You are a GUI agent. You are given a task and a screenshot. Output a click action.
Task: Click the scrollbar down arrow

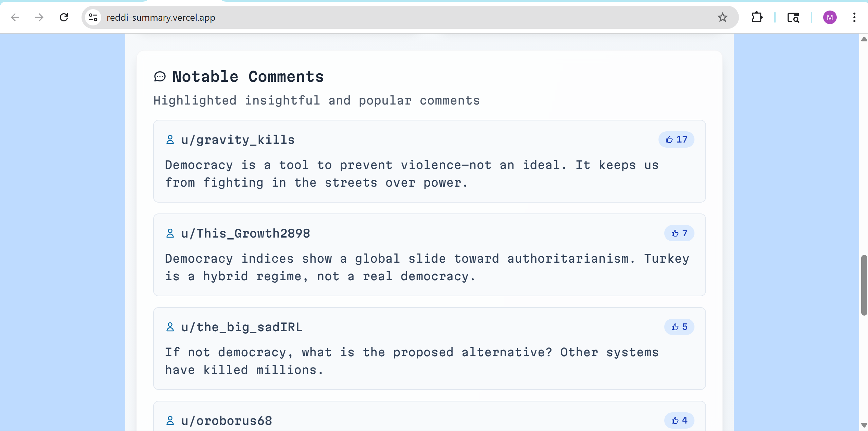[864, 425]
